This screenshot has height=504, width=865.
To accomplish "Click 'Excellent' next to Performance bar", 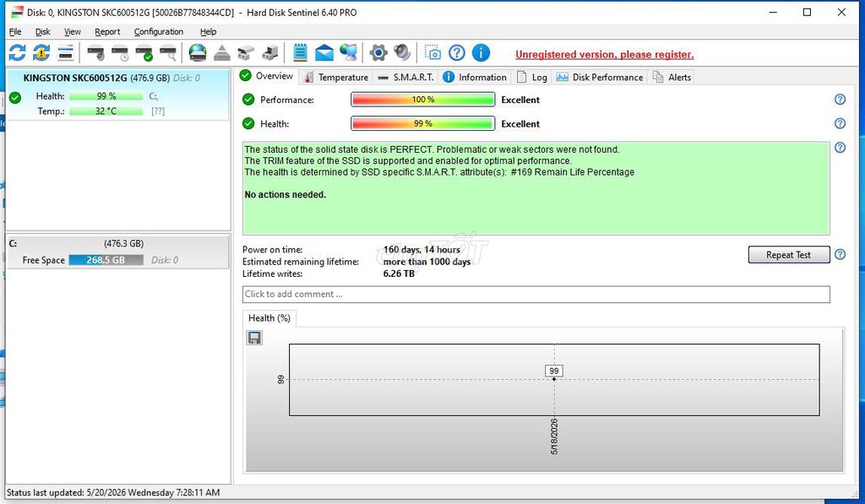I will click(520, 100).
